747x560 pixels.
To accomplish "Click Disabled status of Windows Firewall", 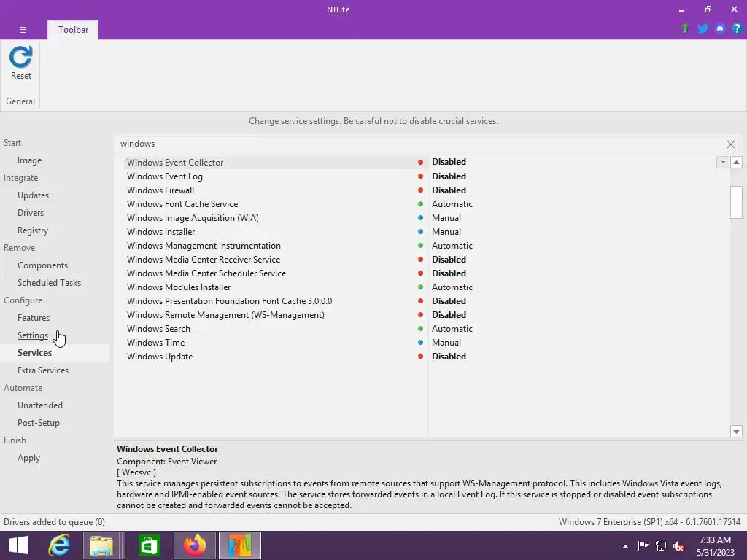I will 449,190.
